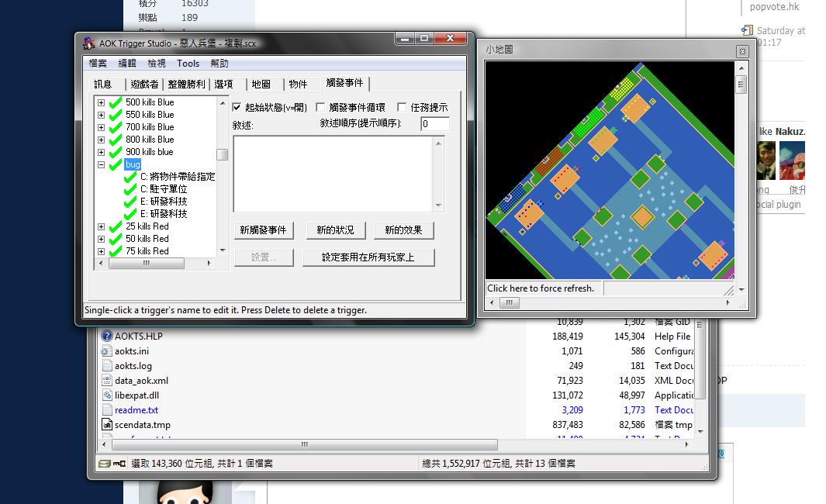Viewport: 826px width, 504px height.
Task: Expand the 25 kills Red trigger
Action: click(101, 227)
